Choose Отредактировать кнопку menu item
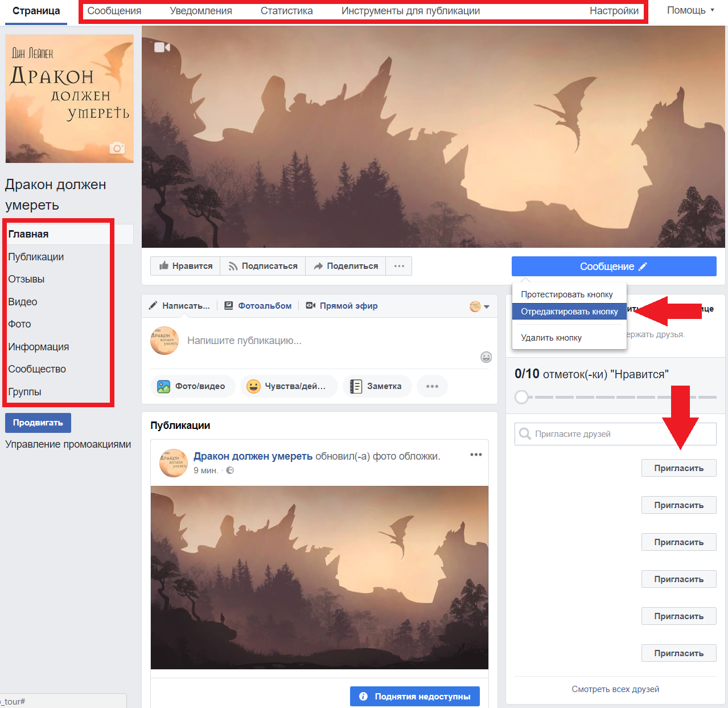This screenshot has height=708, width=728. tap(569, 312)
